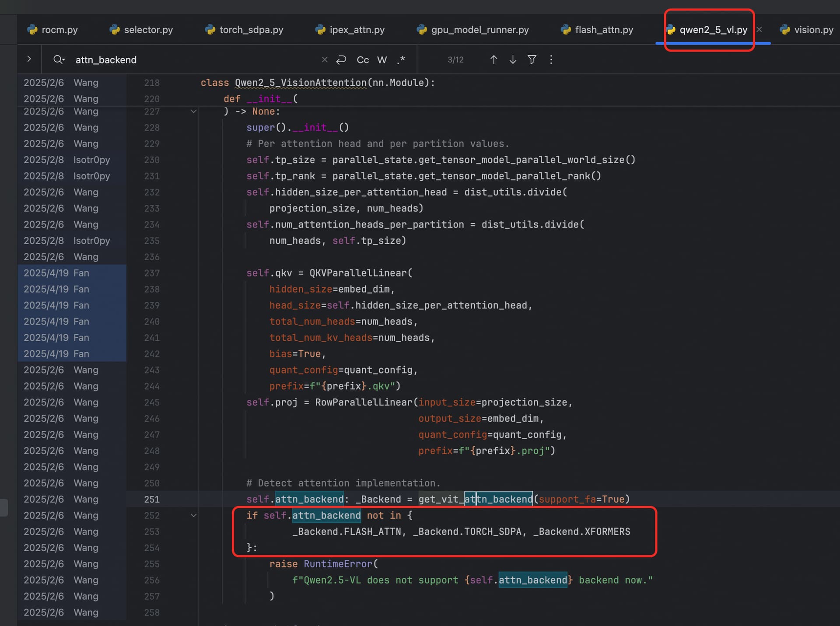Go to previous match with up arrow
The width and height of the screenshot is (840, 626).
click(x=493, y=59)
